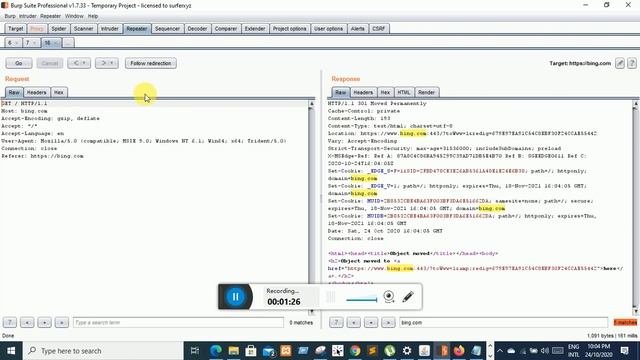Open the User options tab
Image resolution: width=640 pixels, height=360 pixels.
[x=328, y=29]
